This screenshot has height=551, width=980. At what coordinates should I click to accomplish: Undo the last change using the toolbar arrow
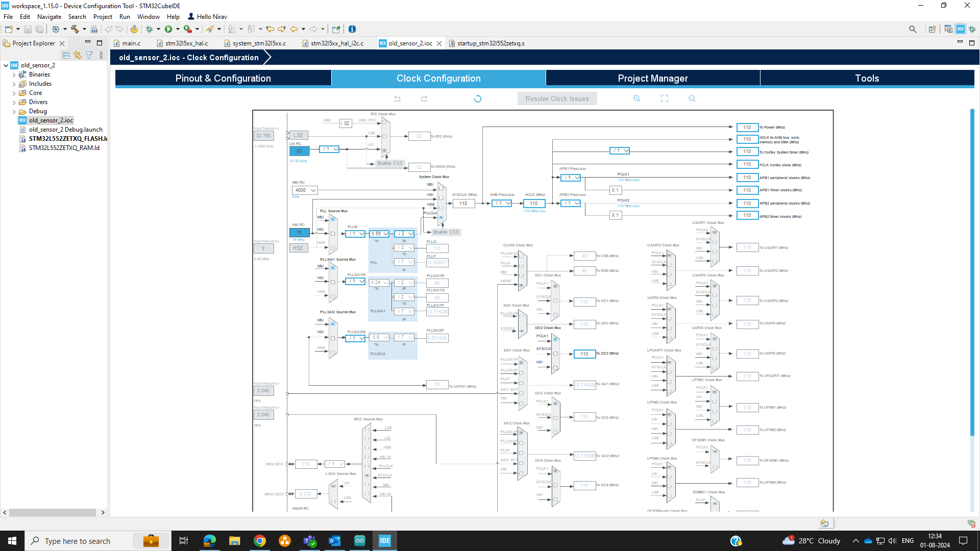(x=397, y=98)
